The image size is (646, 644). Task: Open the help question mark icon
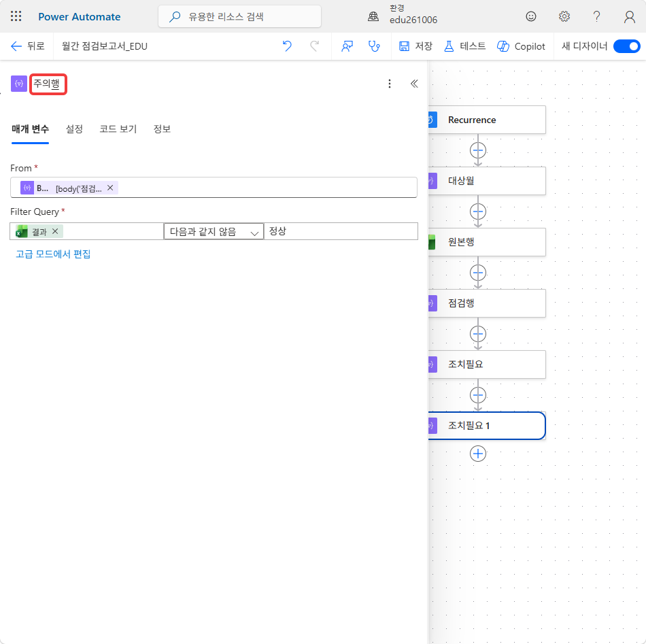click(596, 16)
